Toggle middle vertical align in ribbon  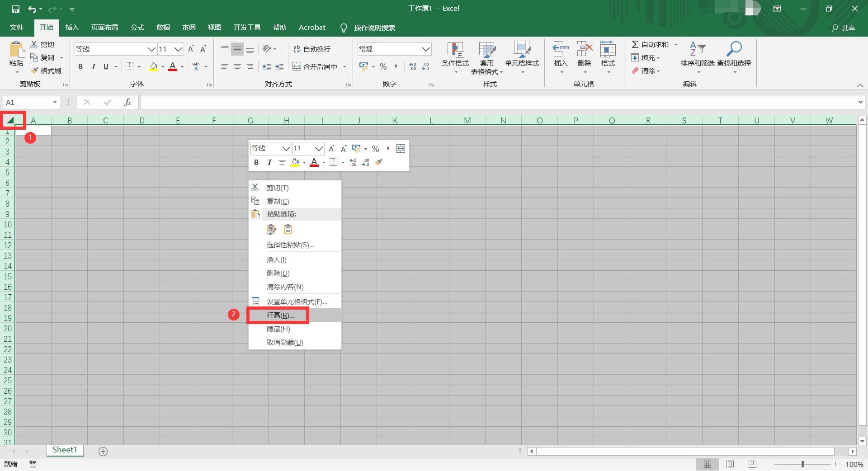pos(237,49)
